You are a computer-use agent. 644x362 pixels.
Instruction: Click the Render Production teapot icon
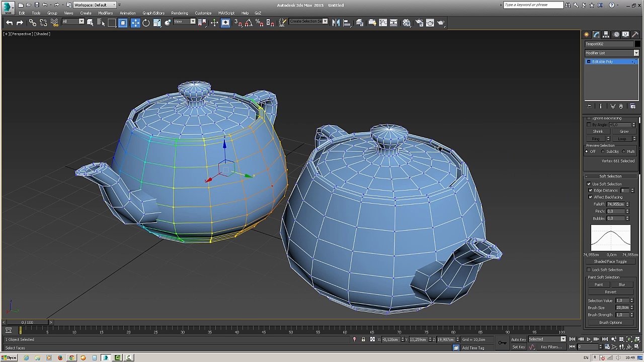click(x=441, y=23)
